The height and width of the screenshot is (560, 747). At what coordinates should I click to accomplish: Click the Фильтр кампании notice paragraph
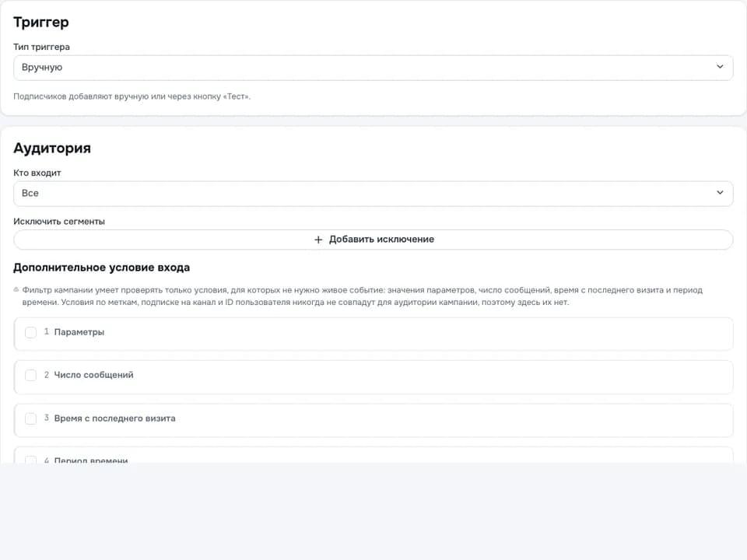tap(362, 296)
